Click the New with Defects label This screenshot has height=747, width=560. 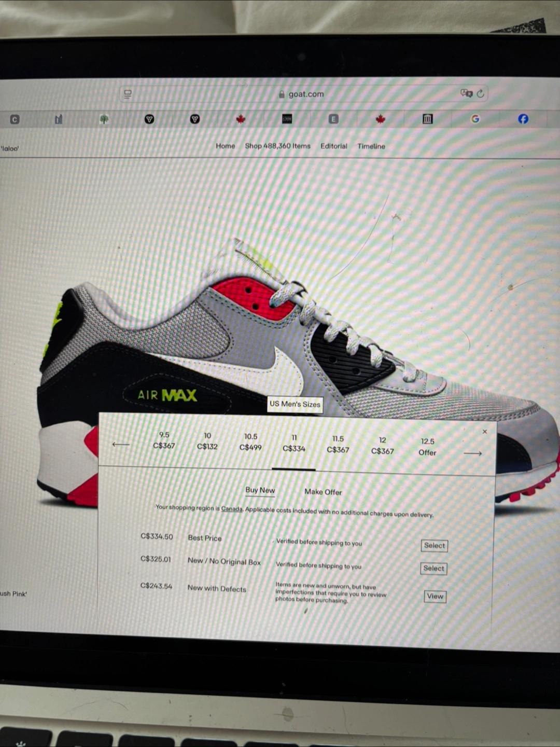tap(217, 588)
